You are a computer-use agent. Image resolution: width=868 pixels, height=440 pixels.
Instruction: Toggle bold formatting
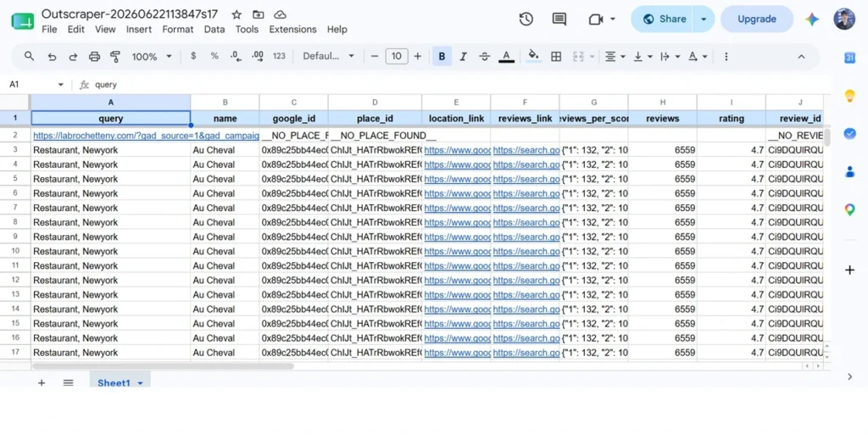pos(442,57)
